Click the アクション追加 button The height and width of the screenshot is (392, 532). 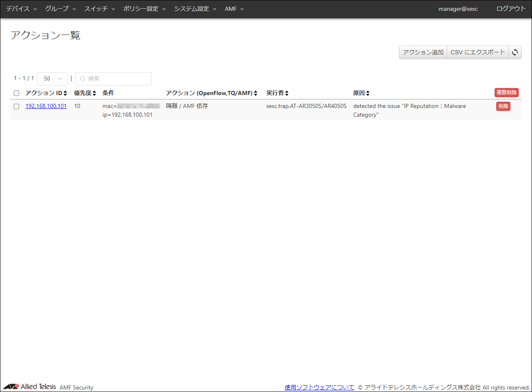click(423, 52)
